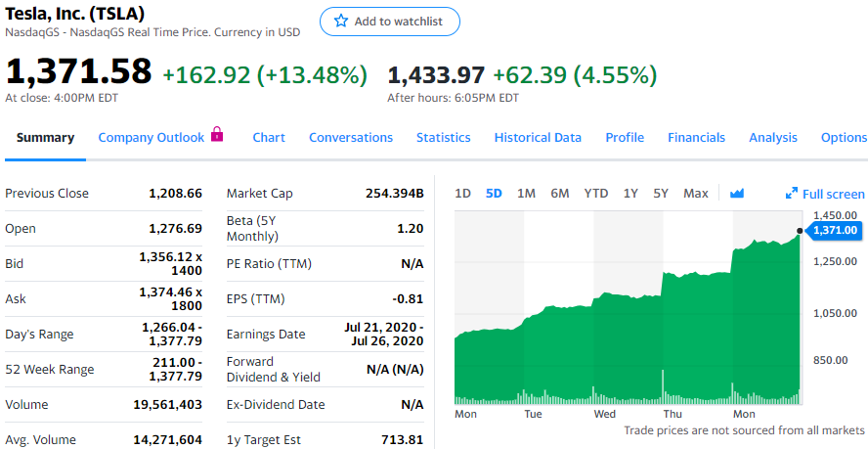Select the 5D chart range
Image resolution: width=868 pixels, height=449 pixels.
(x=494, y=194)
